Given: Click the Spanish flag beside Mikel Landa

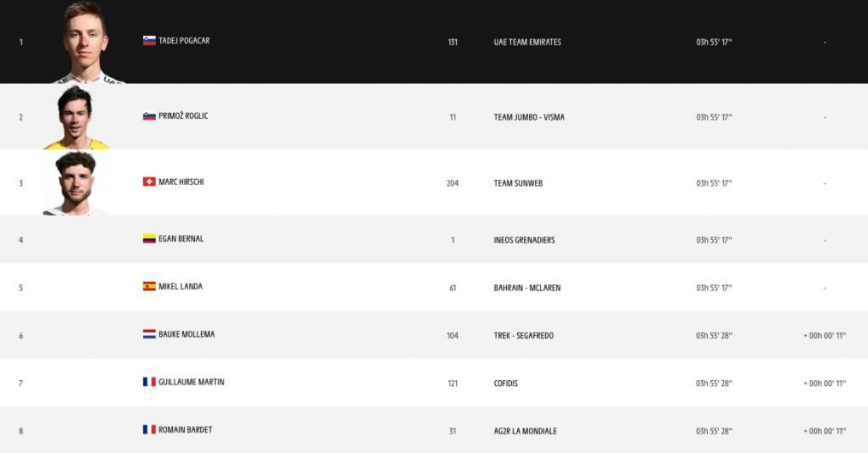Looking at the screenshot, I should [x=149, y=287].
